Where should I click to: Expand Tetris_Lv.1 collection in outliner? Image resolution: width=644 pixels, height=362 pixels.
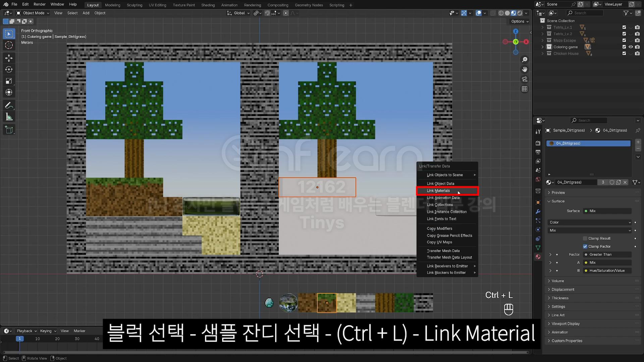[542, 27]
